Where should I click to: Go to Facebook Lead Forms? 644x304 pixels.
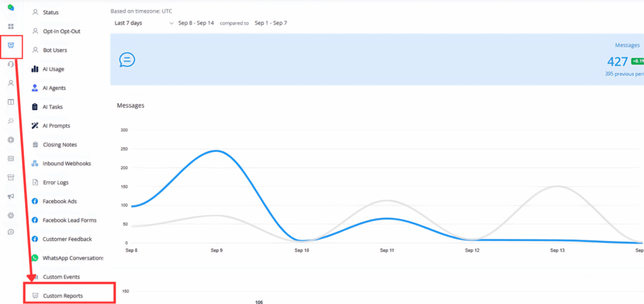pyautogui.click(x=69, y=220)
